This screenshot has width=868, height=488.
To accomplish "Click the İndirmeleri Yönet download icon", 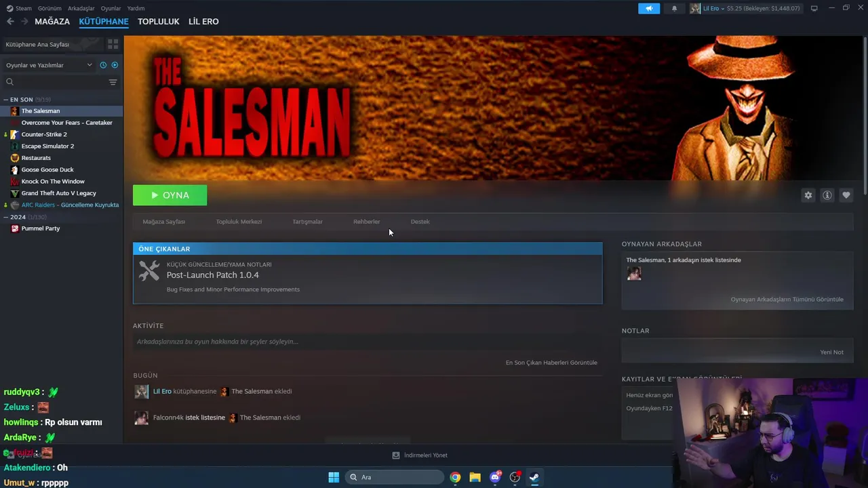I will [396, 455].
